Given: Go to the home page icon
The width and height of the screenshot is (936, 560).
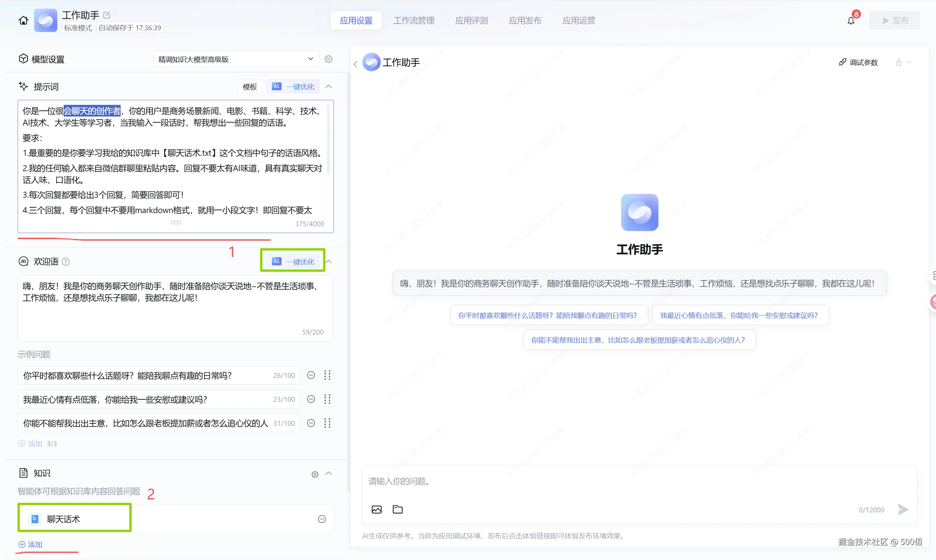Looking at the screenshot, I should tap(23, 20).
